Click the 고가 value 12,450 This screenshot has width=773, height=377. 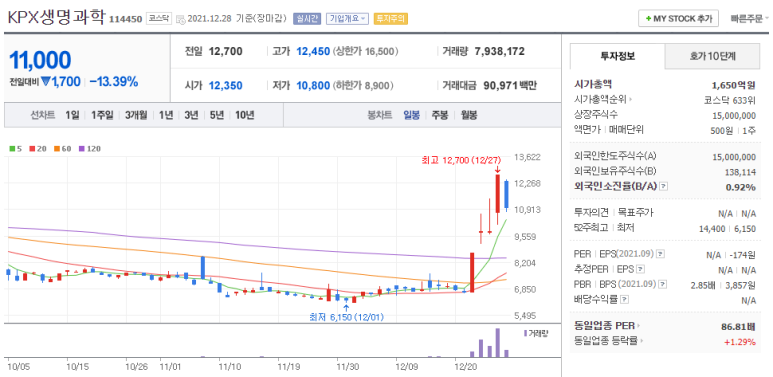(x=313, y=51)
